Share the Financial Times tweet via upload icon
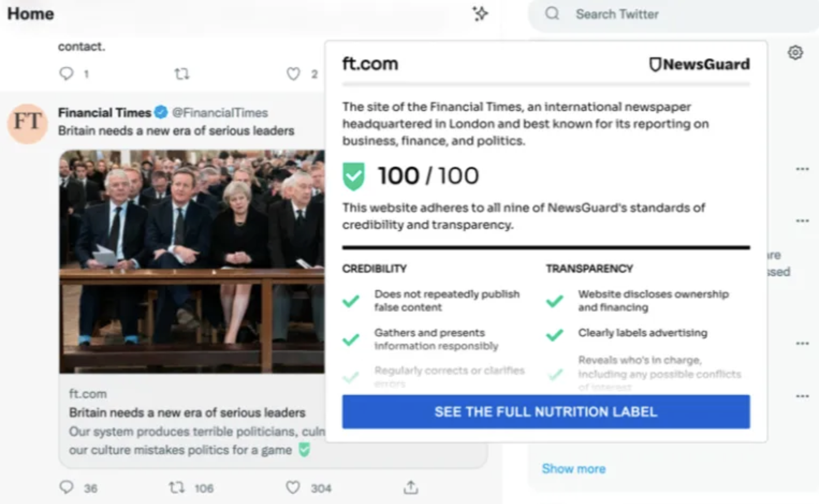The height and width of the screenshot is (504, 819). pyautogui.click(x=411, y=487)
